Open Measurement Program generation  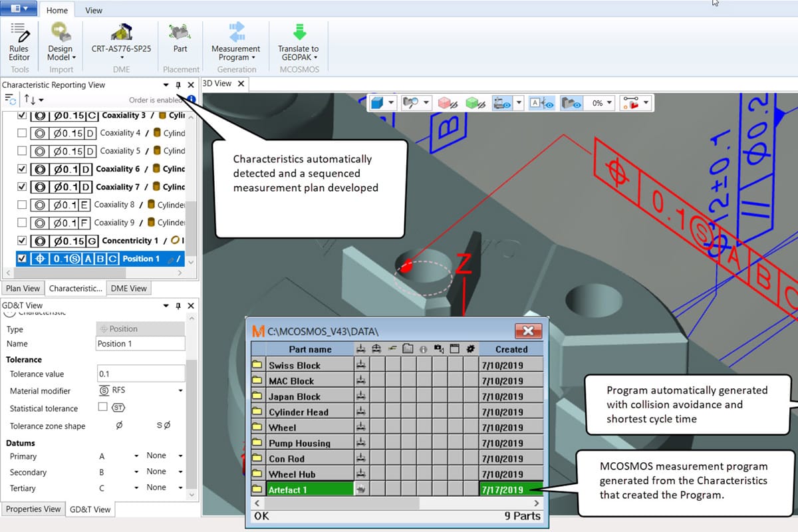pyautogui.click(x=236, y=33)
